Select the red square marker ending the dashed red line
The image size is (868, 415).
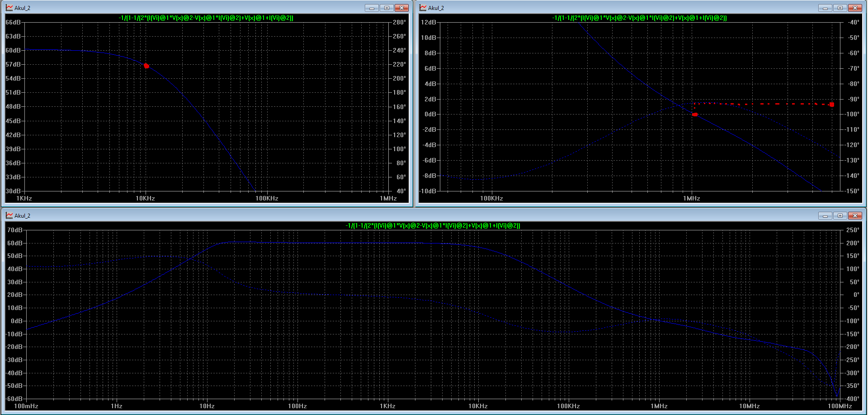832,105
